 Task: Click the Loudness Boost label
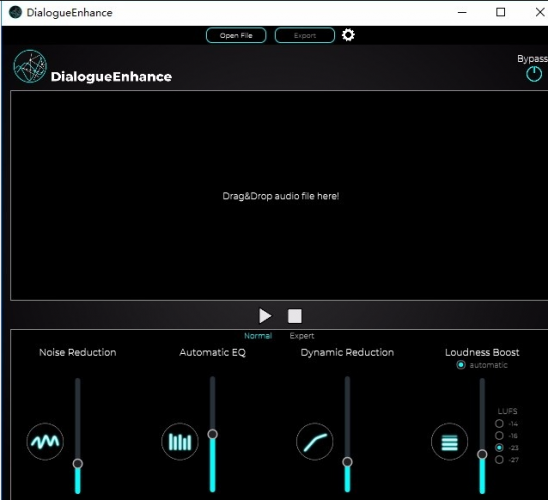point(482,352)
